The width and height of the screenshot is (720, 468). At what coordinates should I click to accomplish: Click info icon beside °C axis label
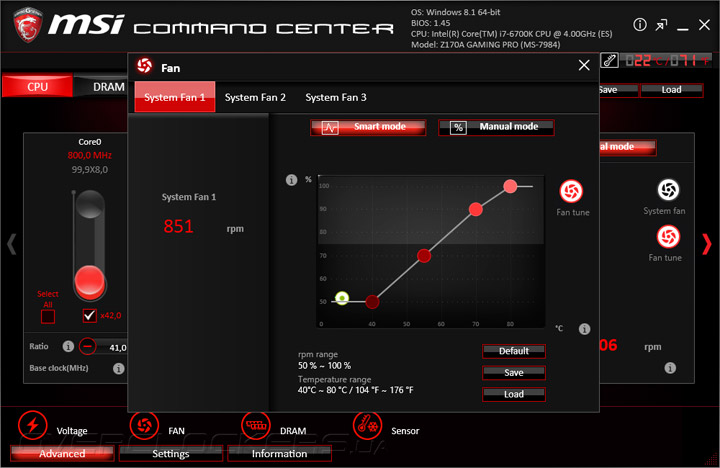(584, 329)
